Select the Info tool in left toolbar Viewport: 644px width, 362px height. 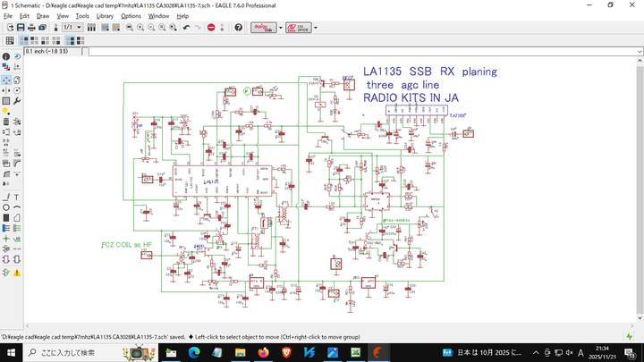pyautogui.click(x=6, y=56)
